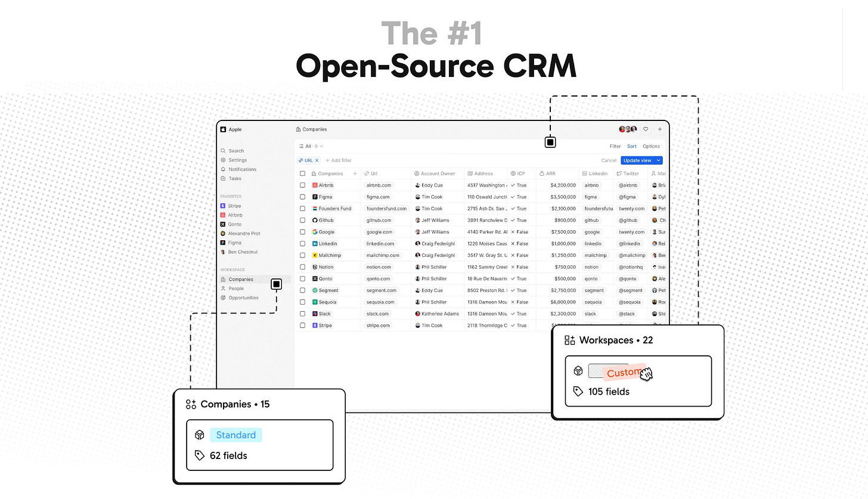Open the Linkedin column header menu
The height and width of the screenshot is (499, 868).
click(x=596, y=173)
